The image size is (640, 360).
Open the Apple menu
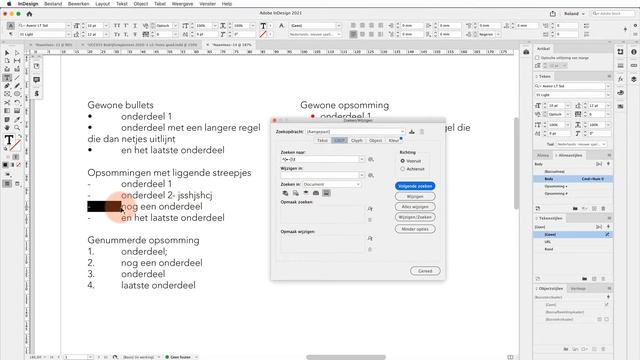coord(9,4)
